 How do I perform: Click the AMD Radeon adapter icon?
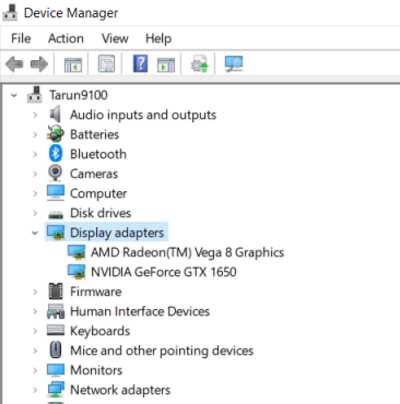(x=76, y=252)
